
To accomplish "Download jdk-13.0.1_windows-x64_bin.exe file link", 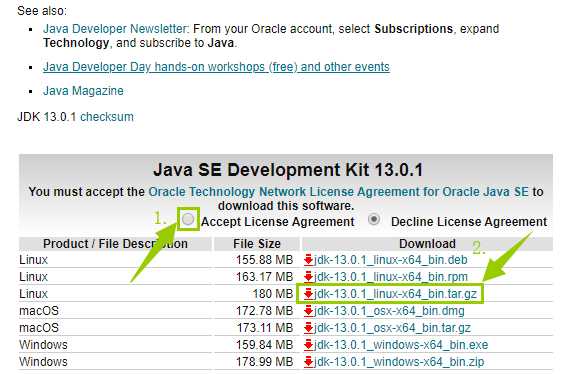I will coord(401,345).
